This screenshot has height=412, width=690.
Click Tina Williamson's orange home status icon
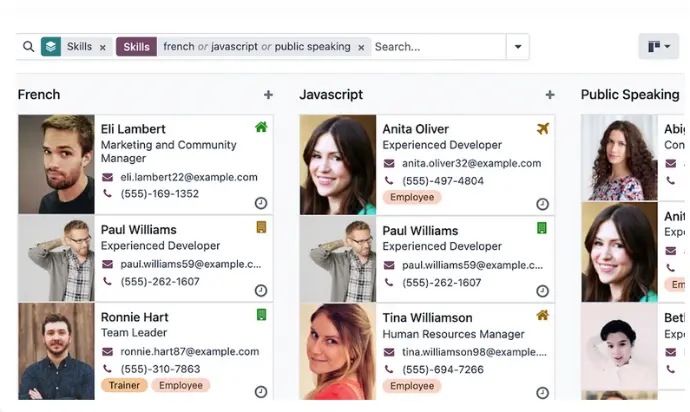pos(542,315)
